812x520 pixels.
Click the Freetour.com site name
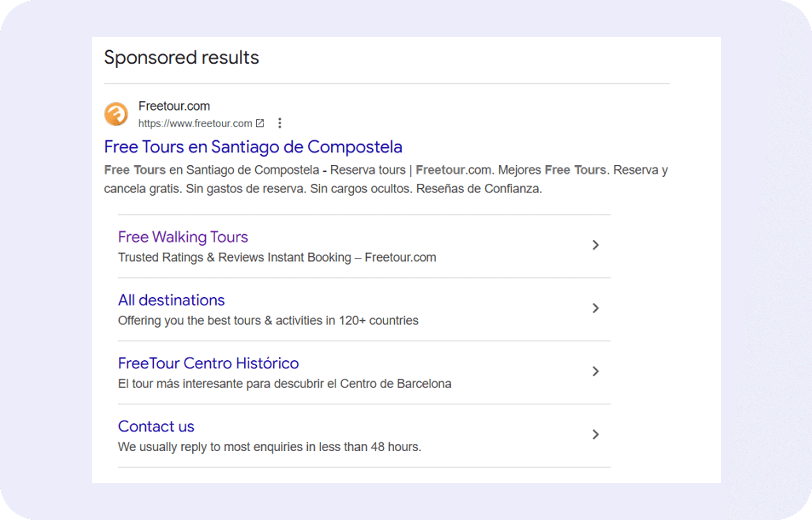coord(174,106)
